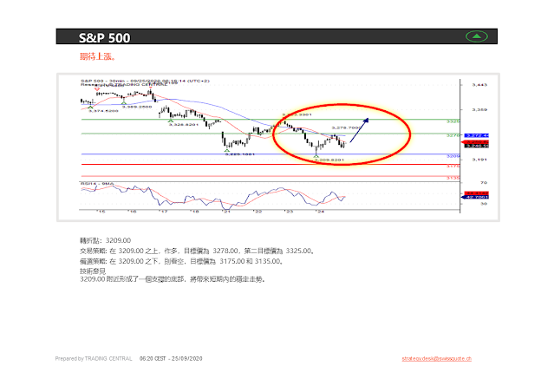The width and height of the screenshot is (554, 392).
Task: Click the red 期待上漲 summary text
Action: (x=97, y=56)
